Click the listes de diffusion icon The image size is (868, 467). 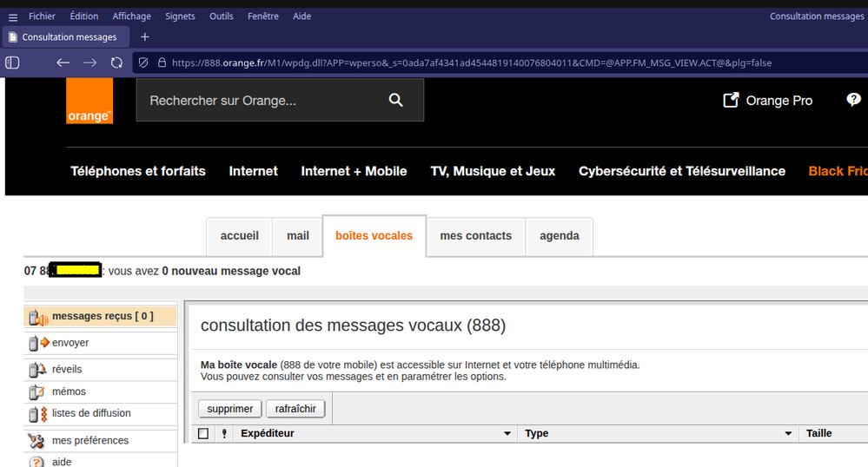click(x=38, y=414)
